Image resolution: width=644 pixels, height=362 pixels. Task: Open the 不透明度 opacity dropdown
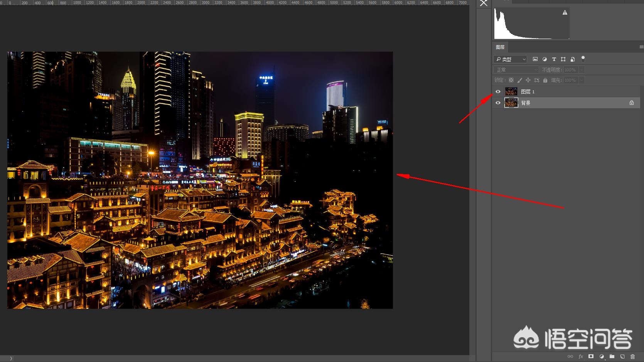(x=582, y=70)
